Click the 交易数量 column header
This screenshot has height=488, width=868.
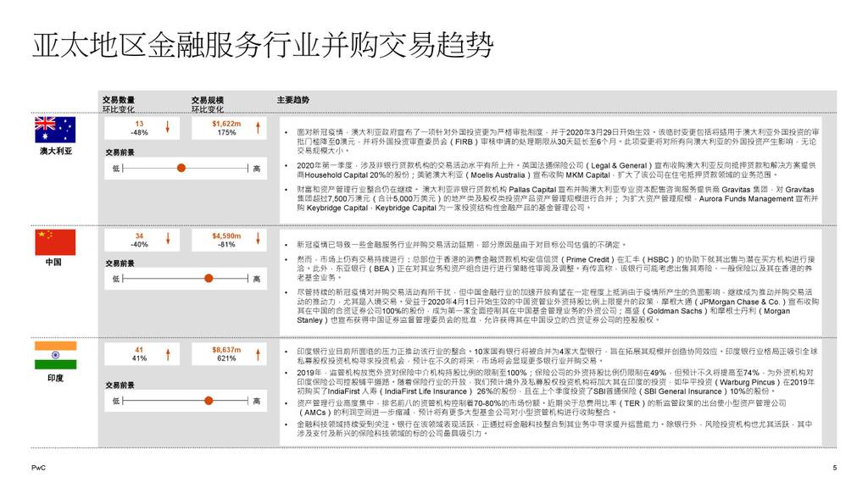(x=119, y=100)
